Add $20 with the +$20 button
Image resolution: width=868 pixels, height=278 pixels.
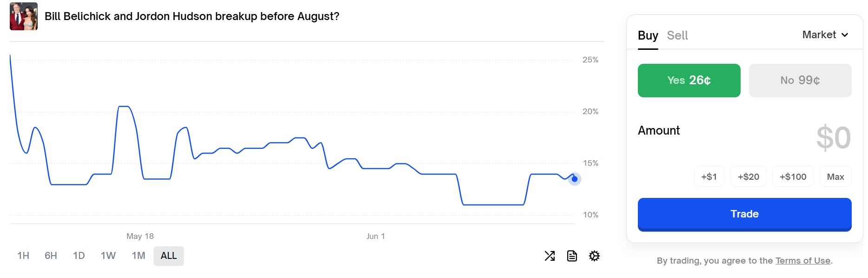[x=748, y=176]
